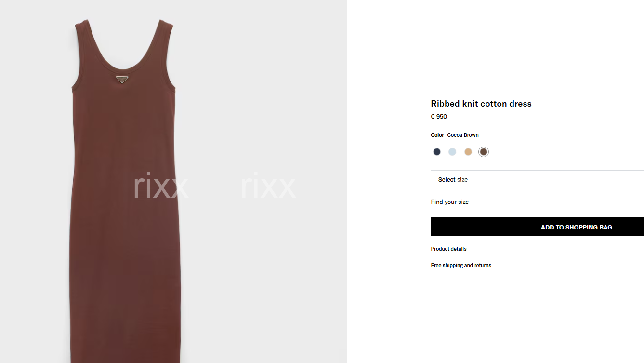The height and width of the screenshot is (363, 644).
Task: Click the triangle logo plaque on dress
Action: [x=122, y=79]
